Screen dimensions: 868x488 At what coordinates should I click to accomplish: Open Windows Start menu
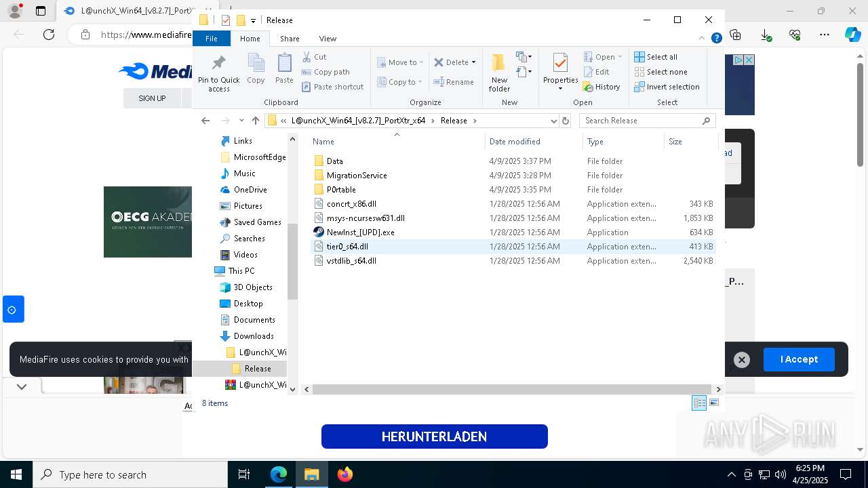coord(16,474)
